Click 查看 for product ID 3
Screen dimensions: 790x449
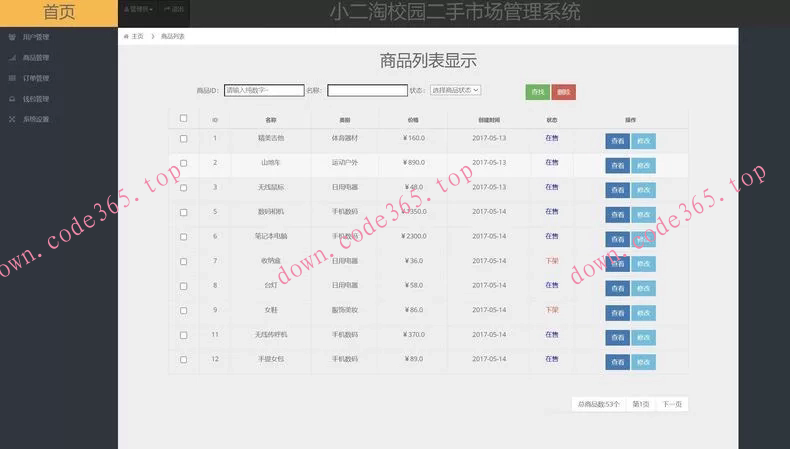618,190
